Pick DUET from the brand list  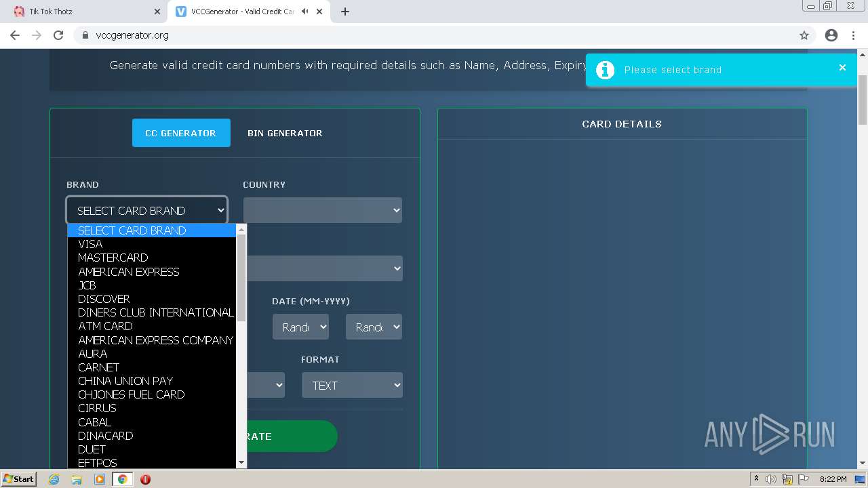coord(152,449)
